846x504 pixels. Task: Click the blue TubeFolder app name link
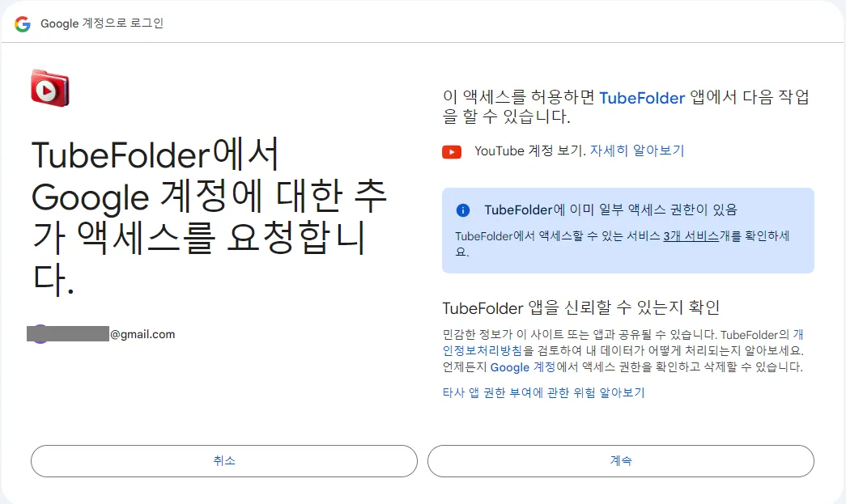point(642,98)
